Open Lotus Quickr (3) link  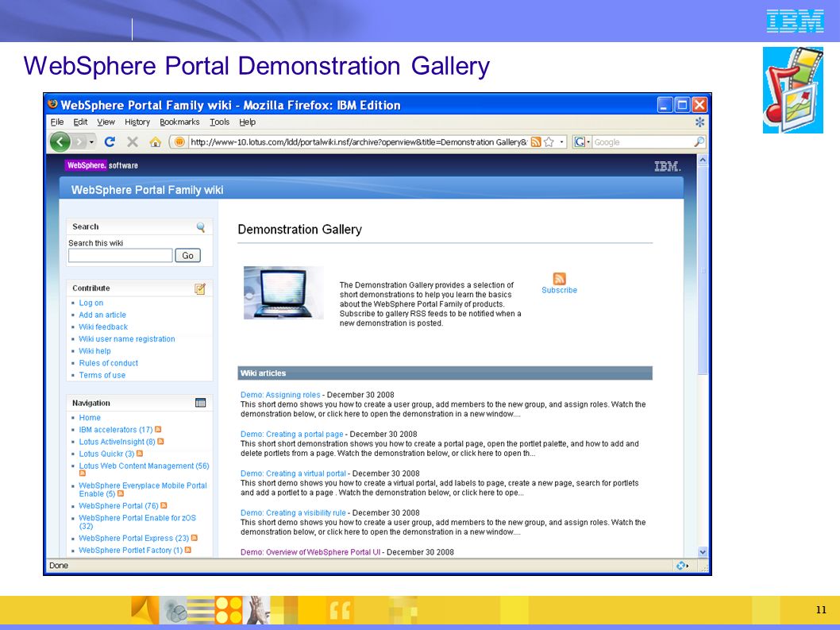coord(106,454)
